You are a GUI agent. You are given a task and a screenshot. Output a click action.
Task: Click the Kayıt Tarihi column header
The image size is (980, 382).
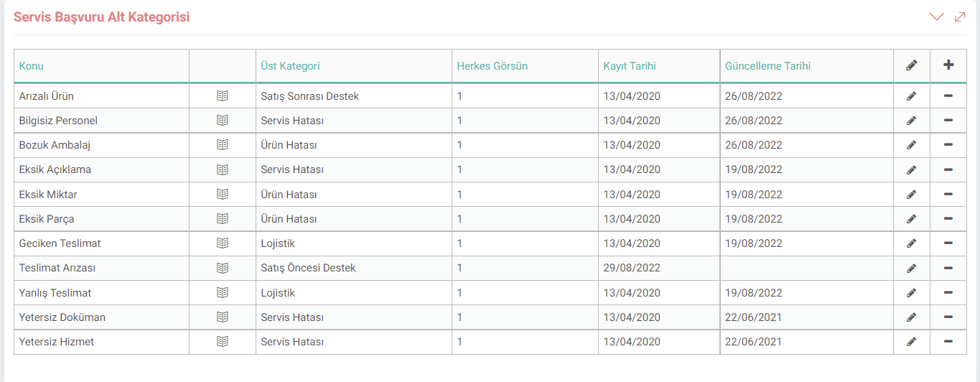pyautogui.click(x=630, y=66)
